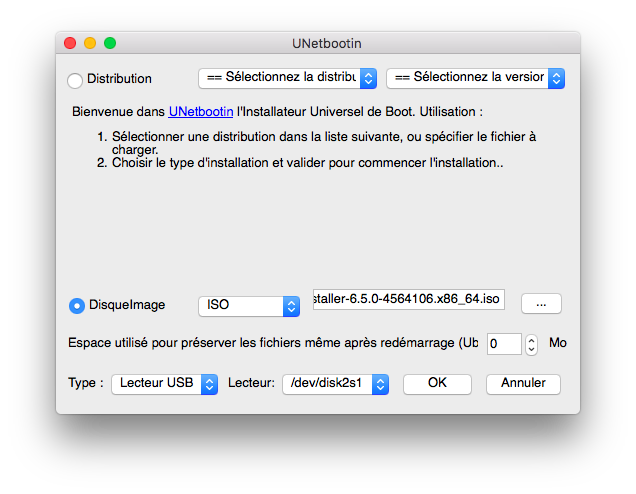Open the 'Sélectionnez la version' dropdown
Image resolution: width=636 pixels, height=494 pixels.
click(x=475, y=78)
